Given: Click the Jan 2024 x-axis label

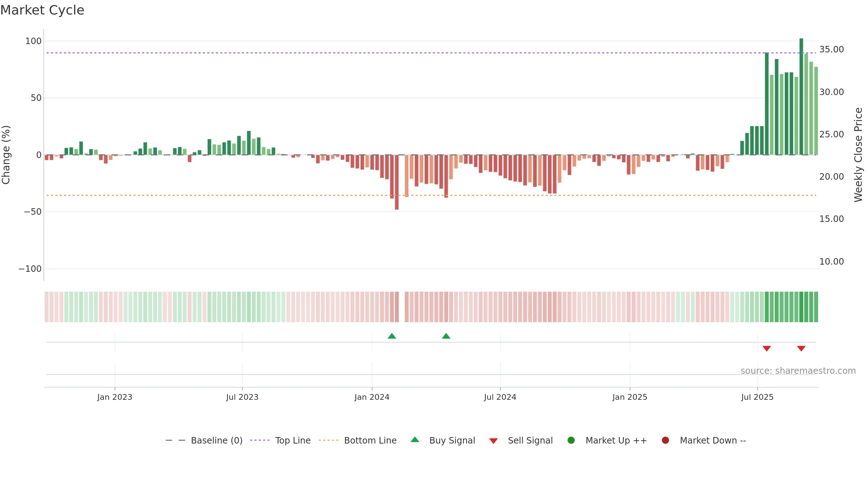Looking at the screenshot, I should [x=372, y=397].
